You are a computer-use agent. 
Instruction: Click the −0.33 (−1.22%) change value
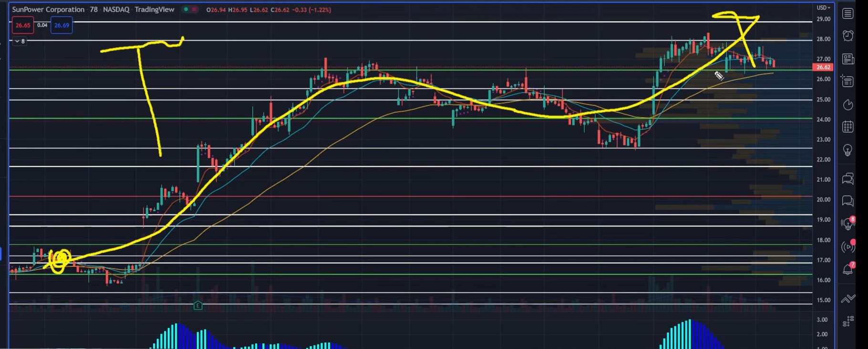(311, 10)
